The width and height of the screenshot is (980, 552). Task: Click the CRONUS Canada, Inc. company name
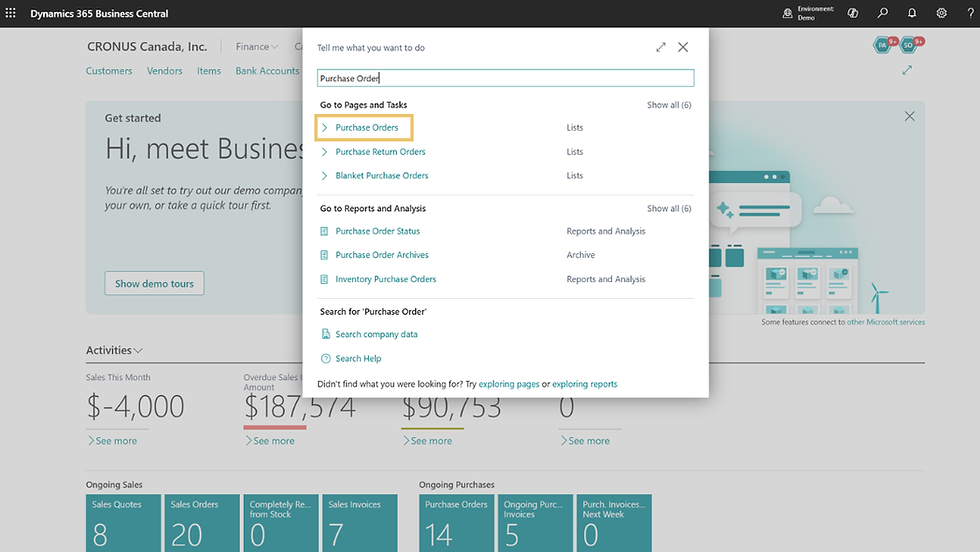(x=147, y=47)
